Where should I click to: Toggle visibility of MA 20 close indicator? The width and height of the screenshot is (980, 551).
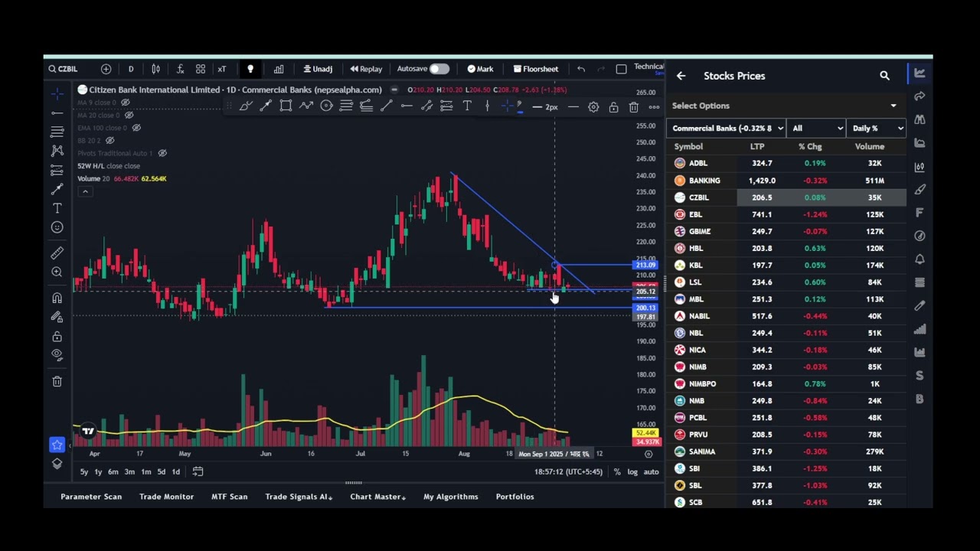129,115
